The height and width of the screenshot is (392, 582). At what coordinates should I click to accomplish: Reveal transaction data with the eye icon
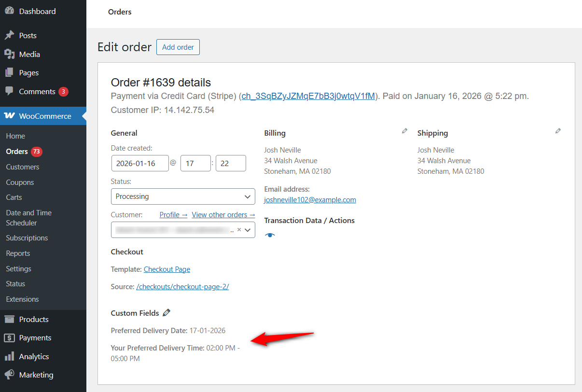coord(270,235)
